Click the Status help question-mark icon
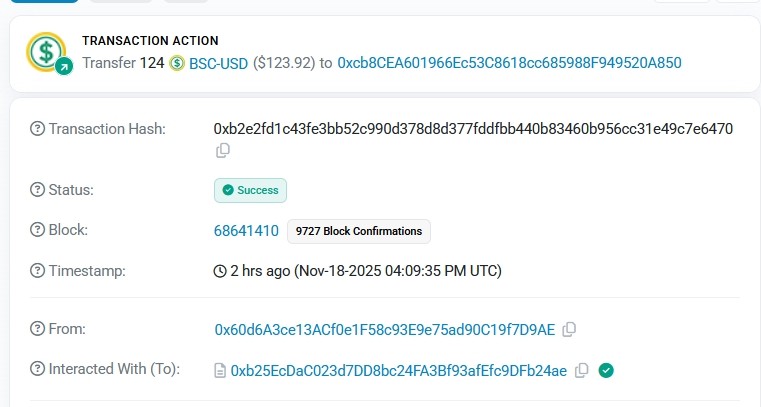 point(38,189)
